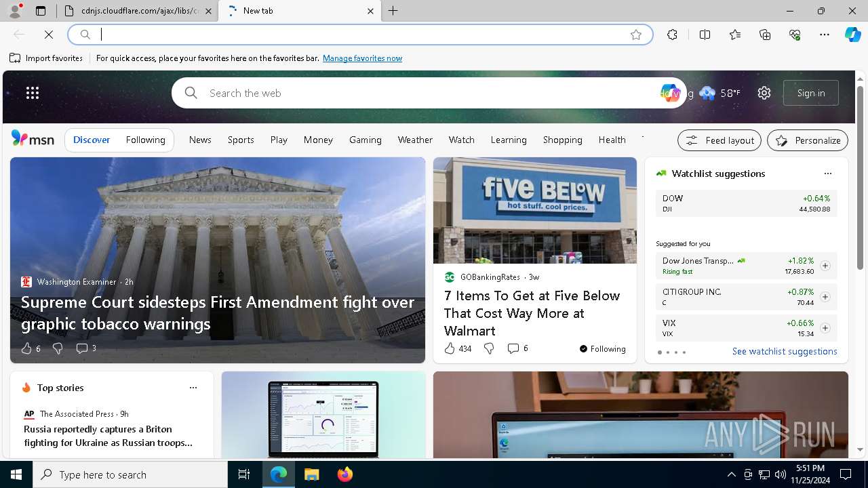Click the Copilot icon in search box
Image resolution: width=868 pixels, height=488 pixels.
coord(670,93)
